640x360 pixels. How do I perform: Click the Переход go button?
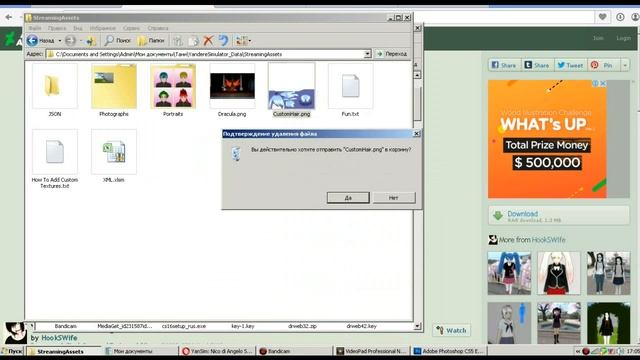[391, 54]
